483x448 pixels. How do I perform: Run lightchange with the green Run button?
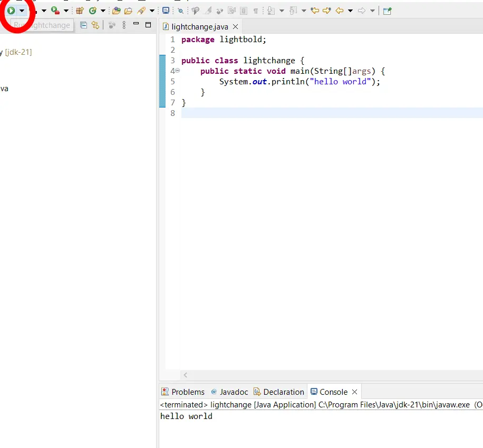11,11
